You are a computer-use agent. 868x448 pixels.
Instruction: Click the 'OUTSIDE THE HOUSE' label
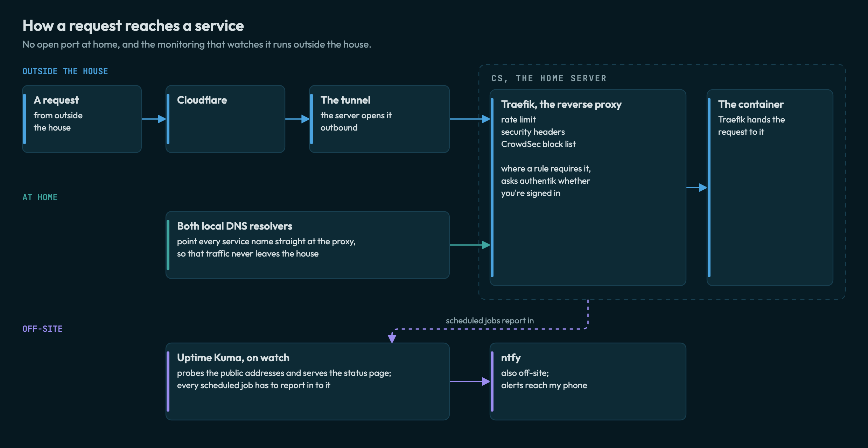click(x=65, y=71)
